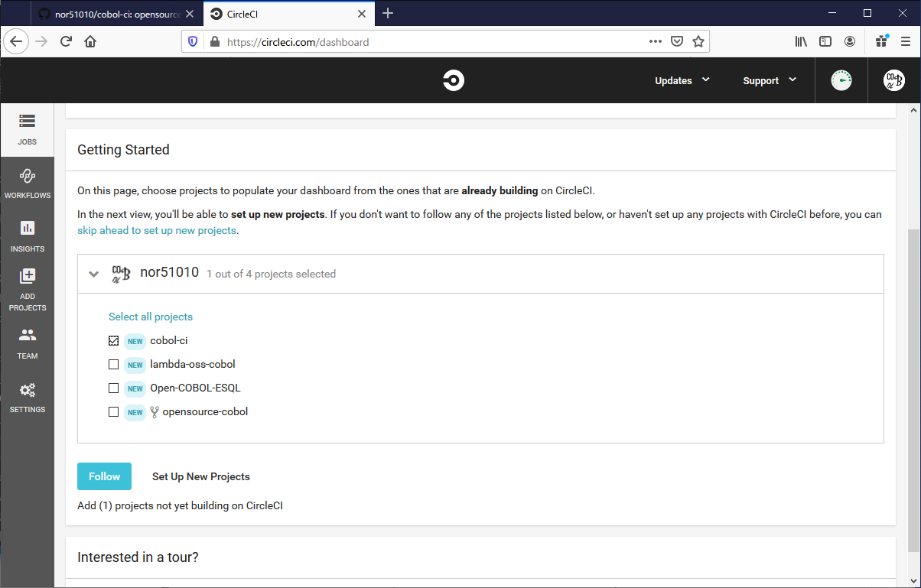This screenshot has width=921, height=588.
Task: Click the scrollbar down arrow
Action: click(x=913, y=580)
